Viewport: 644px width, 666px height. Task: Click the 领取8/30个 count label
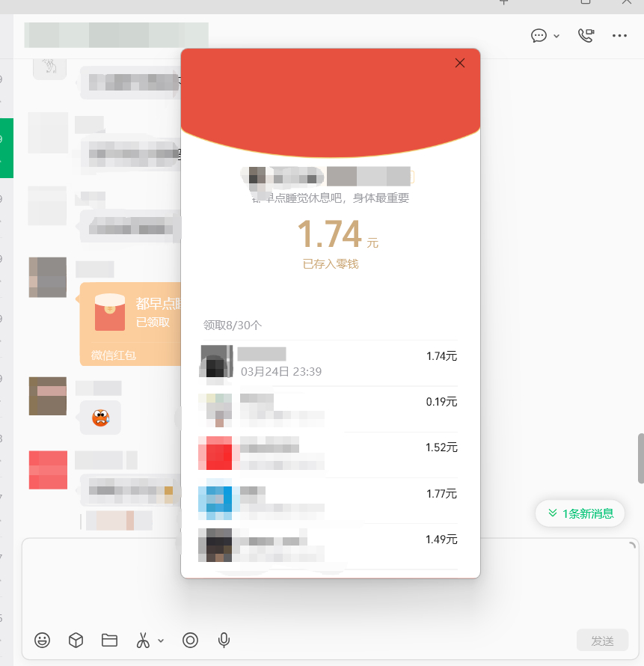pos(232,326)
